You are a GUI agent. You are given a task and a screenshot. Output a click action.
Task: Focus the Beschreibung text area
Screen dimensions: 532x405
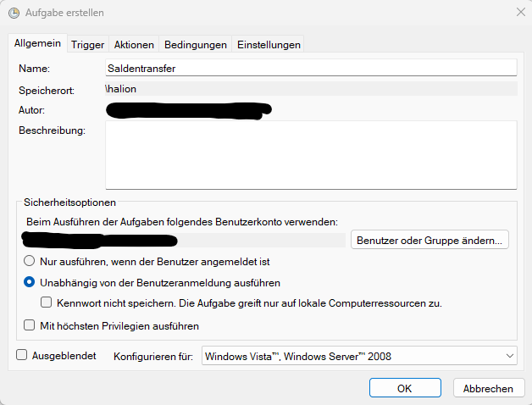coord(310,154)
